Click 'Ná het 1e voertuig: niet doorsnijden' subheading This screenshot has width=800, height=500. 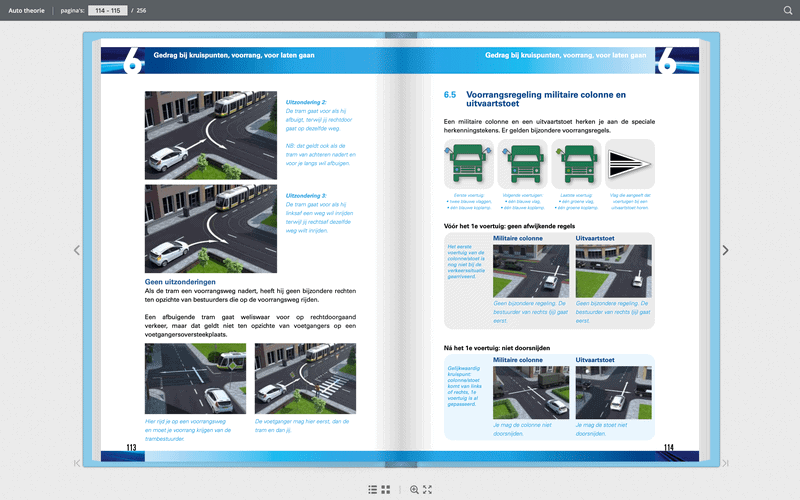pos(497,348)
